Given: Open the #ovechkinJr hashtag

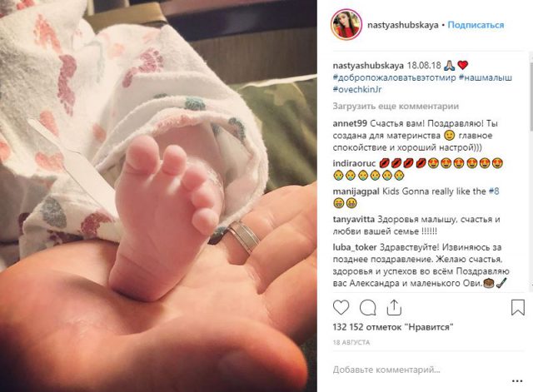Looking at the screenshot, I should point(357,89).
